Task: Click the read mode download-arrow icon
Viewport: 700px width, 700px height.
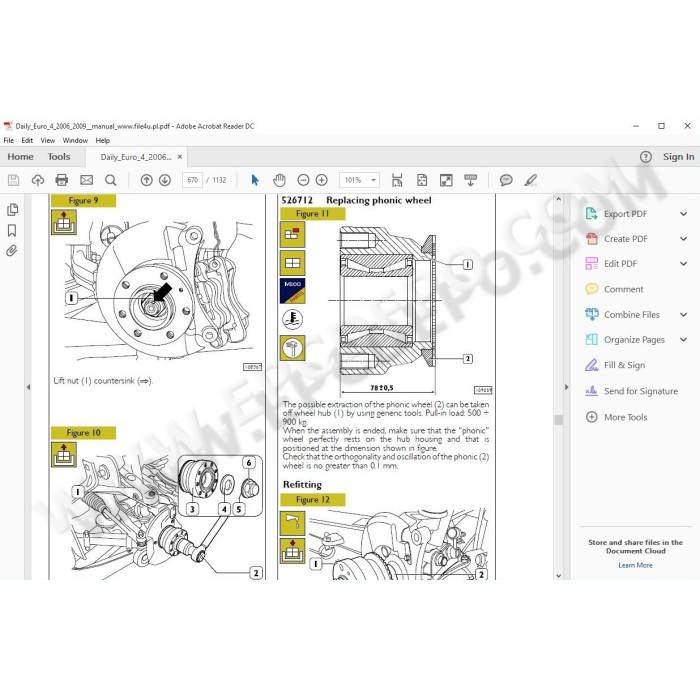Action: pos(471,180)
